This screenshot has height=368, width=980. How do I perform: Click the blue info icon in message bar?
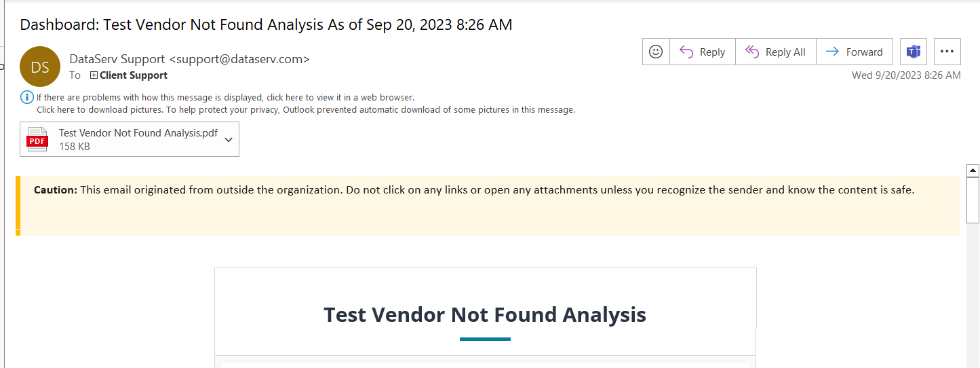[27, 97]
